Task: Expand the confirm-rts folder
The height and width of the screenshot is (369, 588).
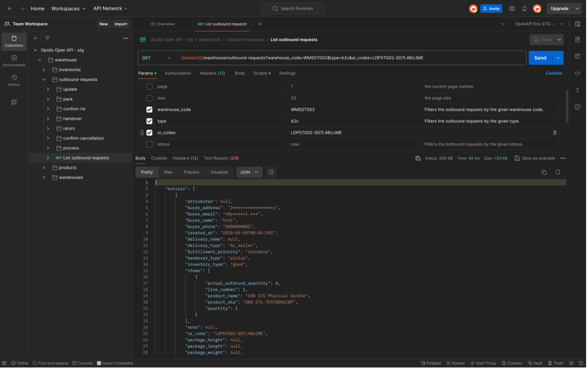Action: 48,109
